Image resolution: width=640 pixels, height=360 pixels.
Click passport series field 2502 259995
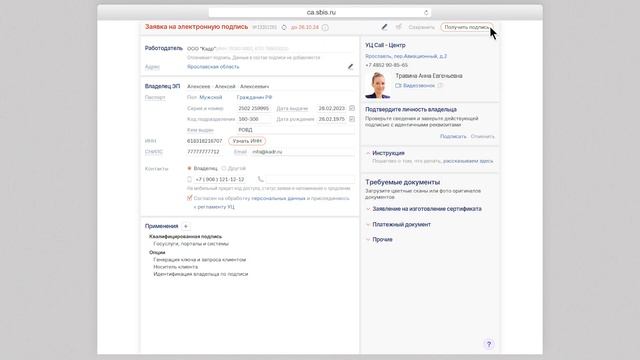point(254,108)
